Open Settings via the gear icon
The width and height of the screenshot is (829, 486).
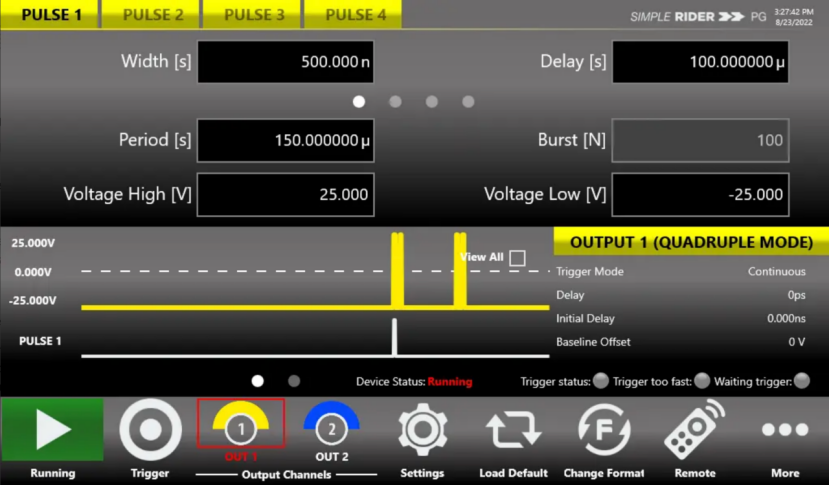tap(422, 430)
